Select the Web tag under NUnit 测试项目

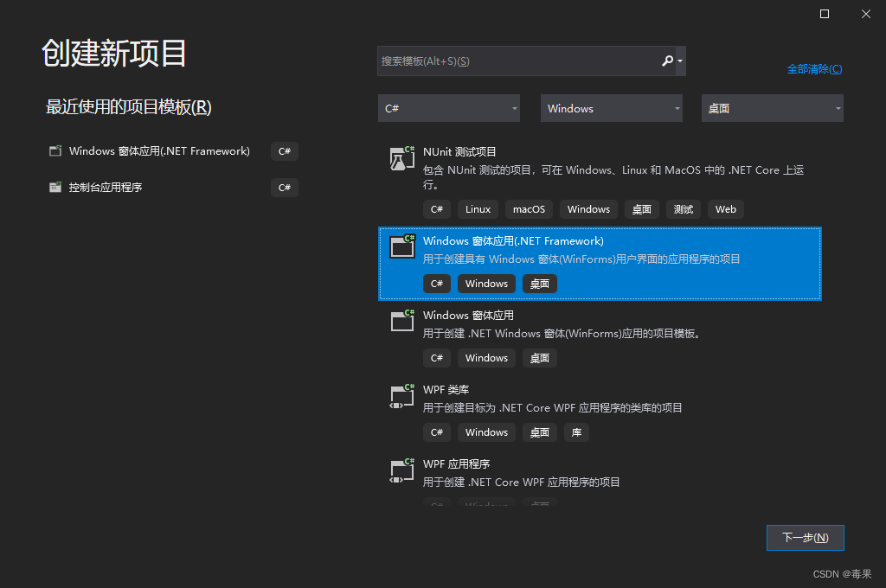[725, 208]
